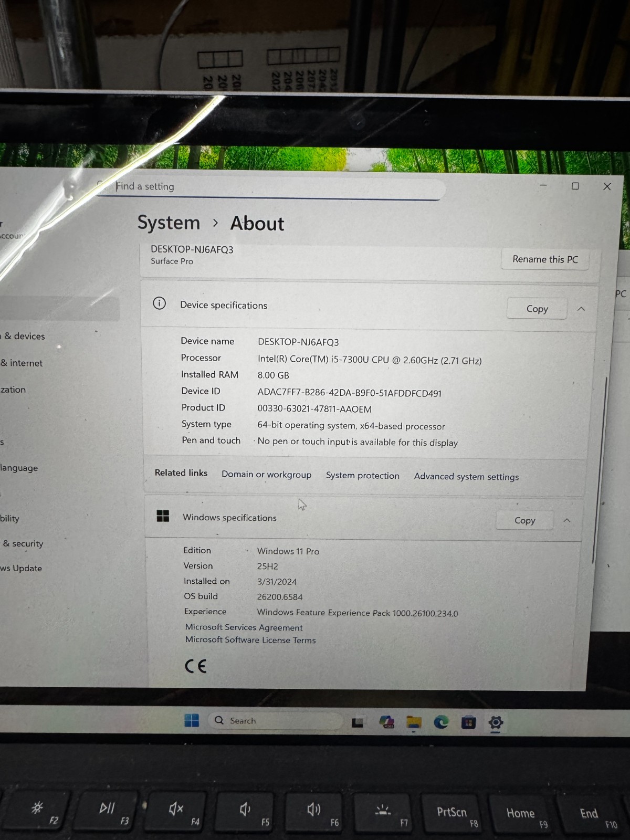Collapse the Windows specifications section
The height and width of the screenshot is (840, 630).
coord(567,520)
